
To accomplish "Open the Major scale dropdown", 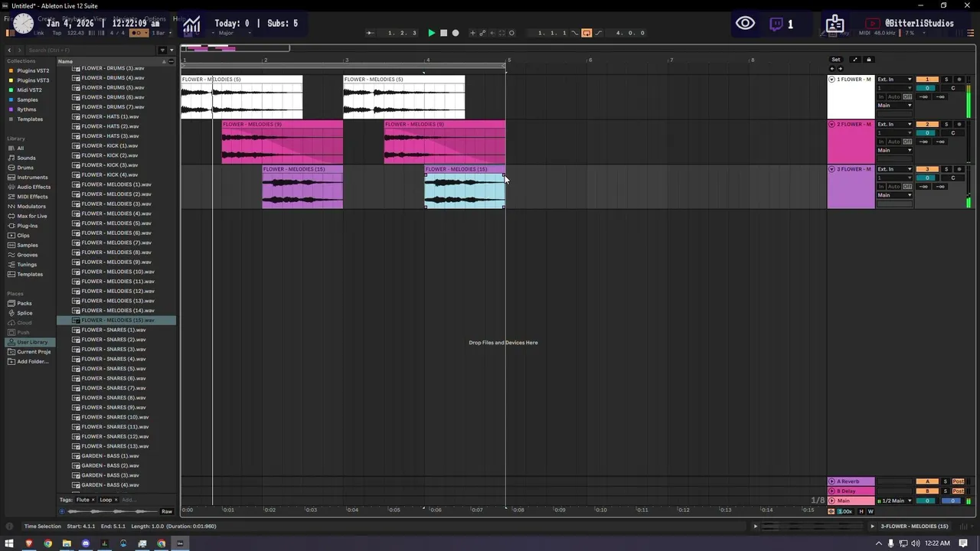I will click(226, 33).
